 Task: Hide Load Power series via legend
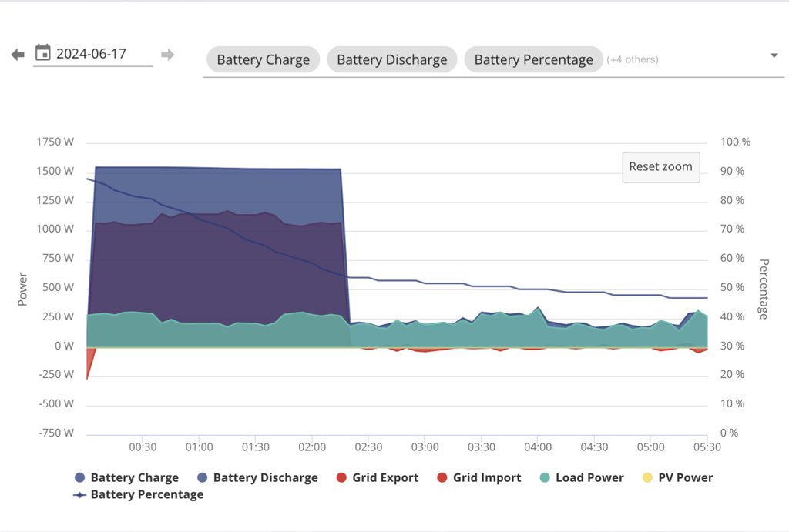tap(589, 477)
